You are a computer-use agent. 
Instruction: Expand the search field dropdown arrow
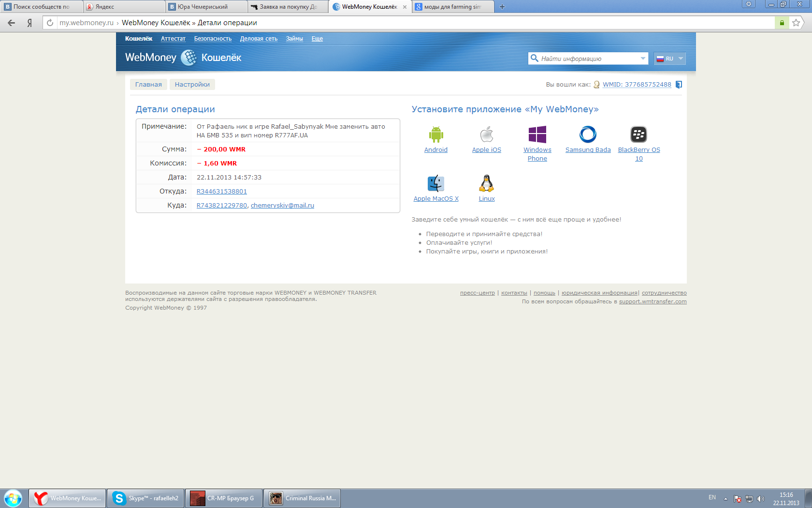coord(643,59)
